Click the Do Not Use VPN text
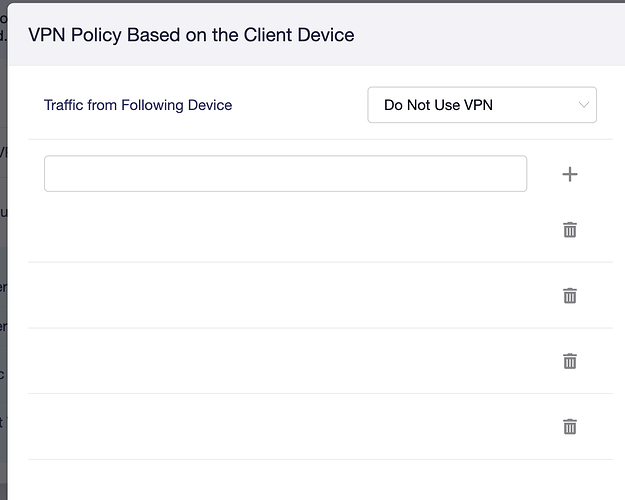Image resolution: width=625 pixels, height=500 pixels. (x=438, y=105)
